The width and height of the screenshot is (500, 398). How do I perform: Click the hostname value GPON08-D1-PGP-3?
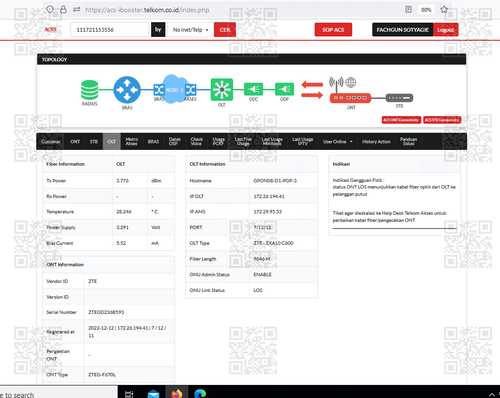275,181
